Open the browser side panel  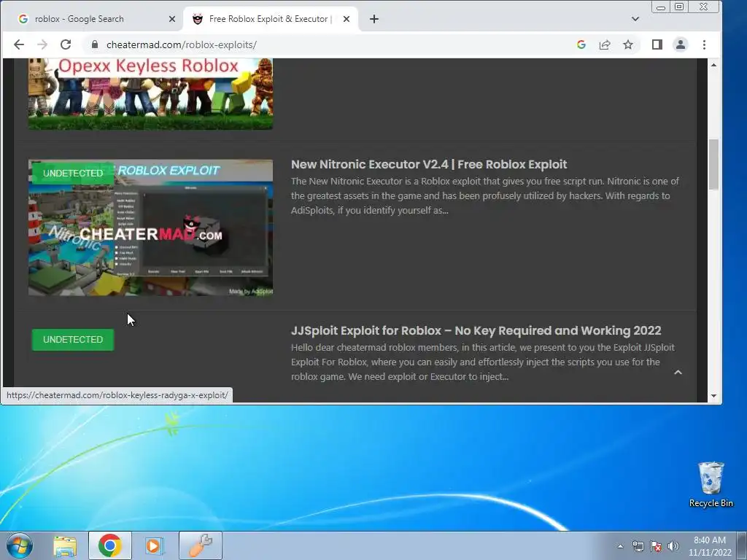pyautogui.click(x=657, y=44)
